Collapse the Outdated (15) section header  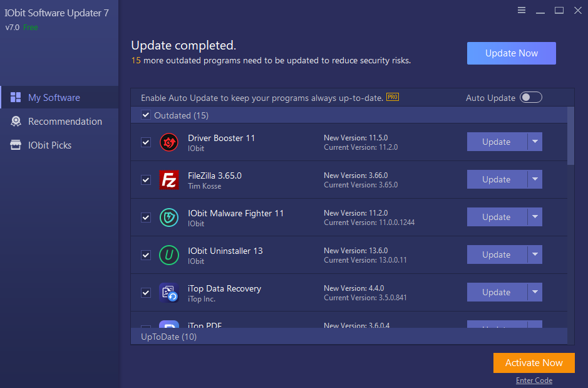point(349,115)
